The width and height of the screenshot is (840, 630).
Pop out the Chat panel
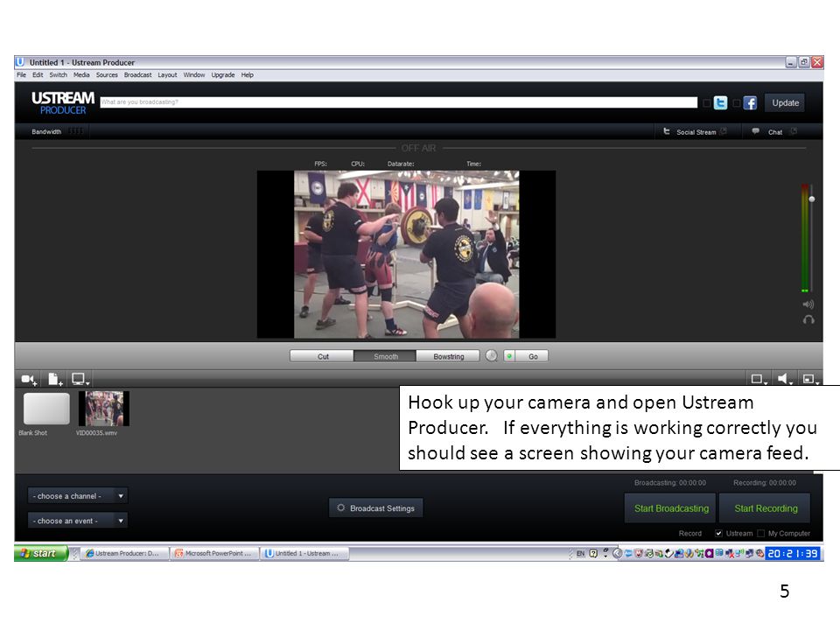tap(794, 131)
